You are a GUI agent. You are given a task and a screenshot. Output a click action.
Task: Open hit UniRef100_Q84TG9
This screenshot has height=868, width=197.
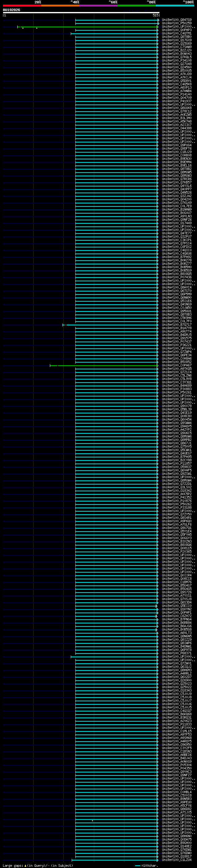coord(176,20)
